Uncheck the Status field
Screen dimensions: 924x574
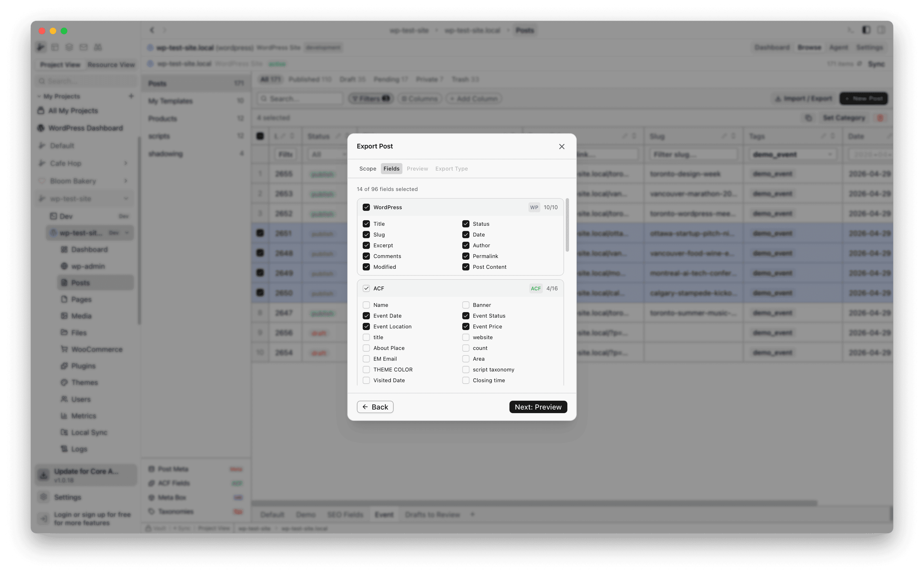pos(466,224)
